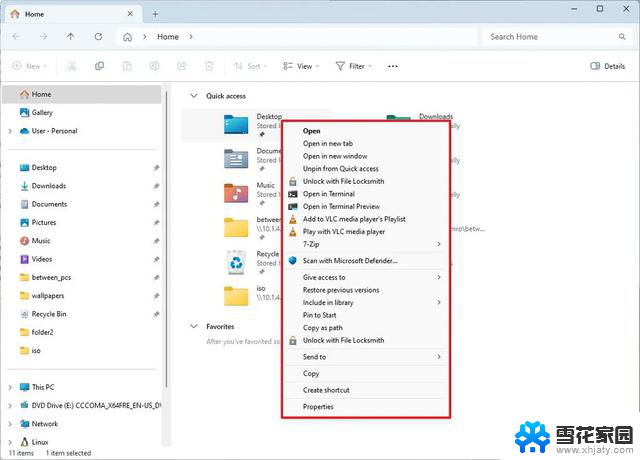Open the Give access to submenu
Image resolution: width=640 pixels, height=460 pixels.
point(366,278)
